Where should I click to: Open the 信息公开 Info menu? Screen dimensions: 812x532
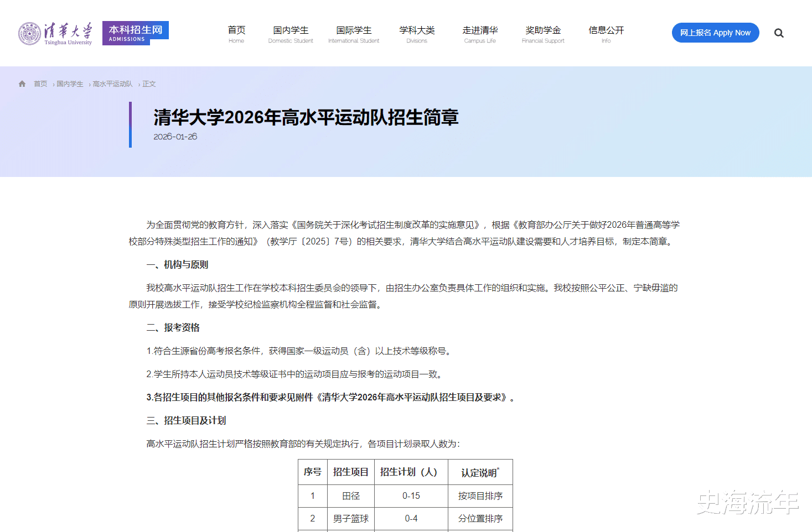point(606,34)
